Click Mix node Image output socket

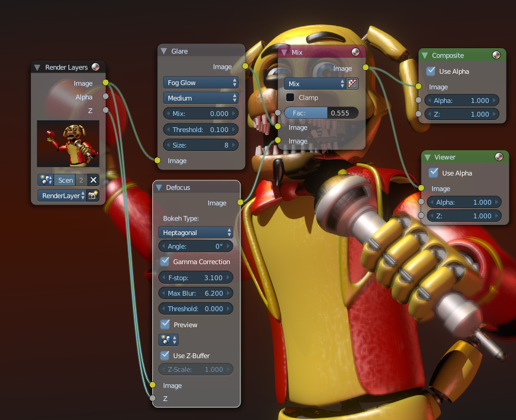365,67
